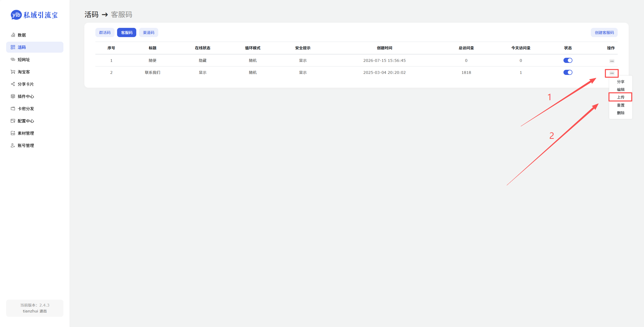Click the 短网址 link icon in sidebar
This screenshot has width=644, height=327.
point(13,60)
